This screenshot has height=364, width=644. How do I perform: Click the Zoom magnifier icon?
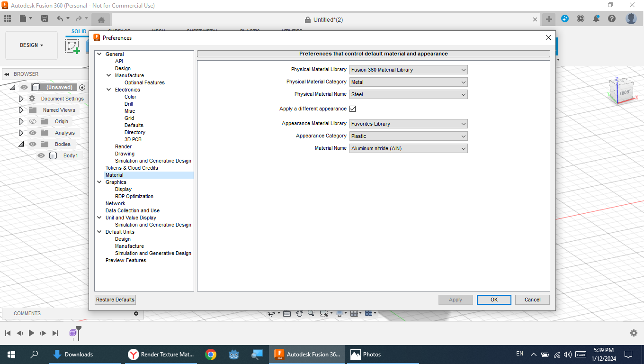[310, 313]
